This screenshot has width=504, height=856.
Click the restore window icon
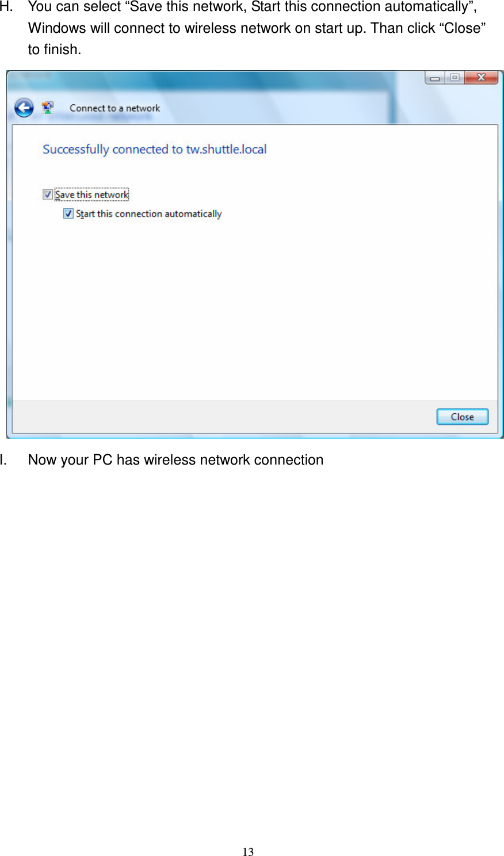click(x=456, y=77)
